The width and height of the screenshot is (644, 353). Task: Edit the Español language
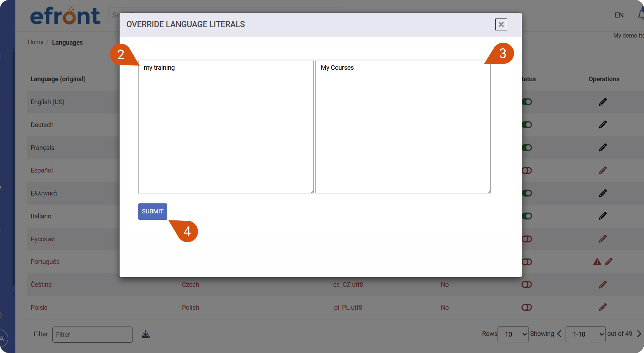point(603,170)
